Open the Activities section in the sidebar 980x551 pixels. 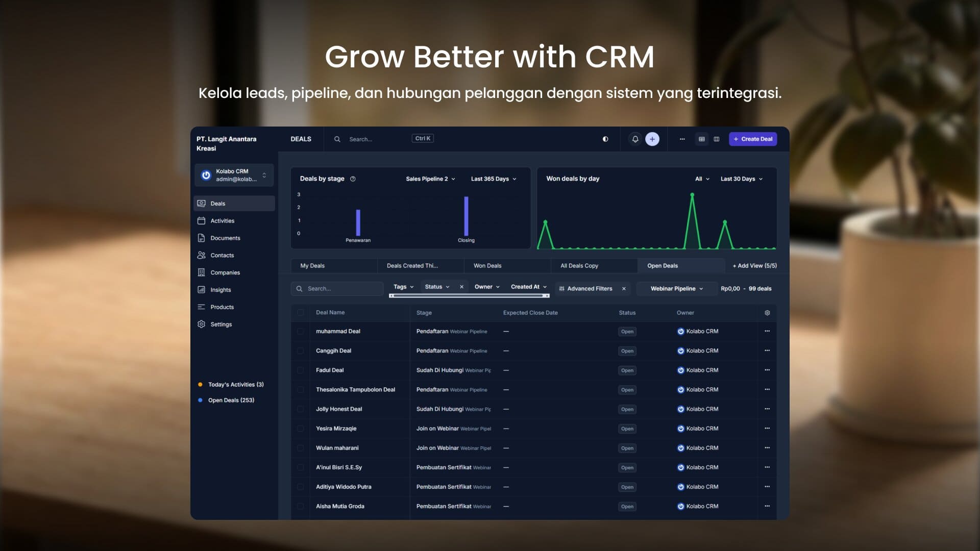(x=223, y=220)
